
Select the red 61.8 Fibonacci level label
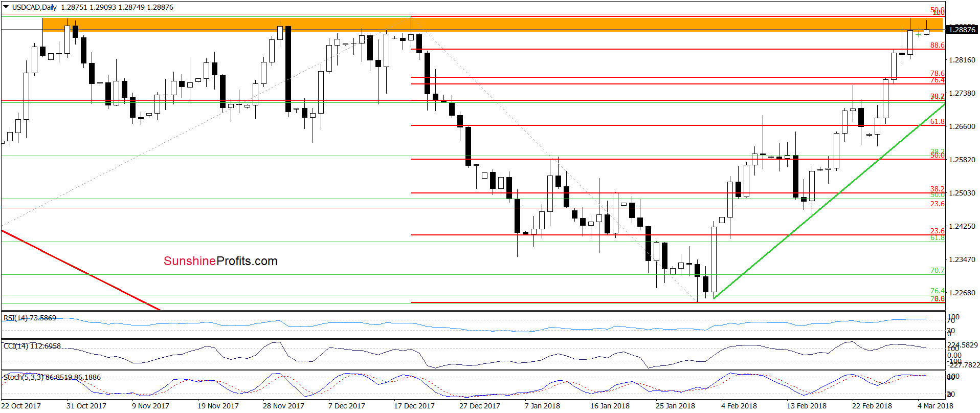tap(937, 121)
